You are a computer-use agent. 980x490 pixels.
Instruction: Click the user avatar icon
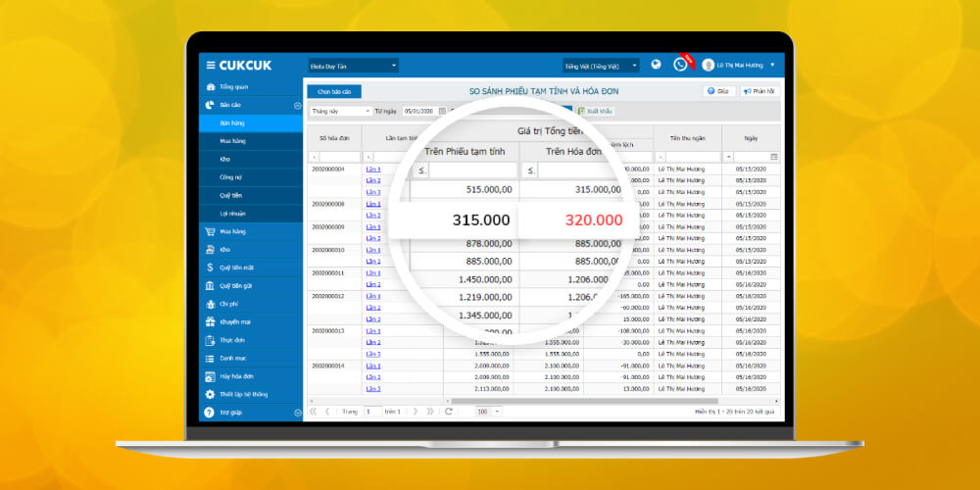[709, 65]
